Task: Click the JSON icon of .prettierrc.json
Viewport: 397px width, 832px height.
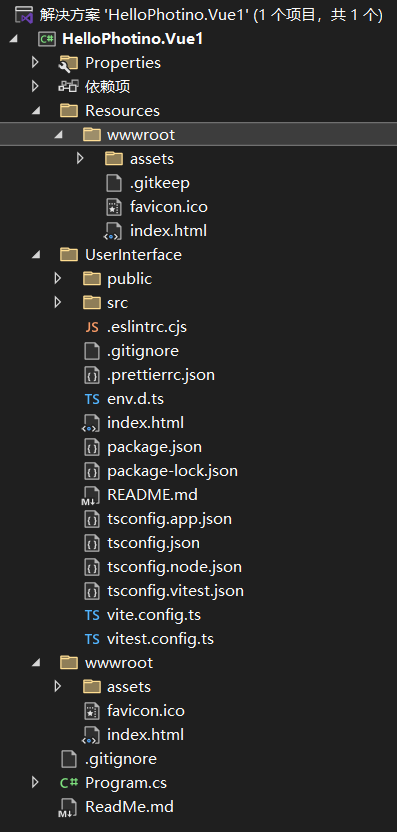Action: [92, 375]
